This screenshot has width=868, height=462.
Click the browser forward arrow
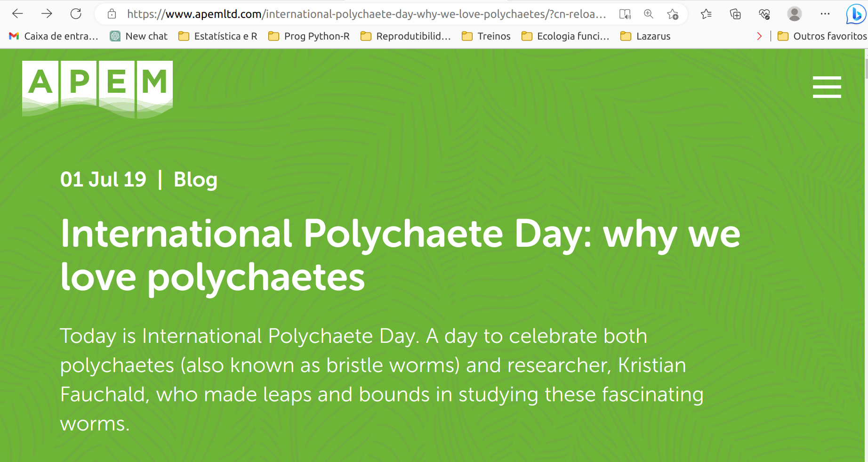click(47, 14)
